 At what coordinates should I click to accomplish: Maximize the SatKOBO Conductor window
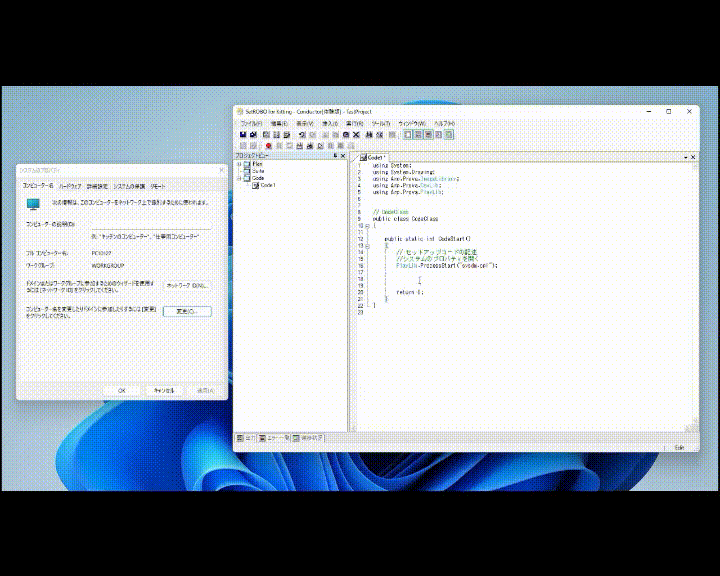click(x=669, y=112)
